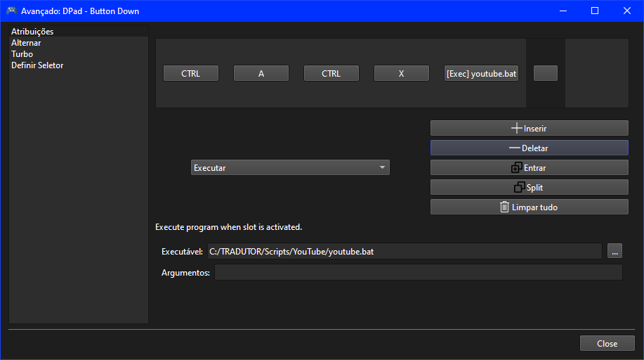Select Atribuições in the left list
This screenshot has width=644, height=360.
[x=32, y=32]
